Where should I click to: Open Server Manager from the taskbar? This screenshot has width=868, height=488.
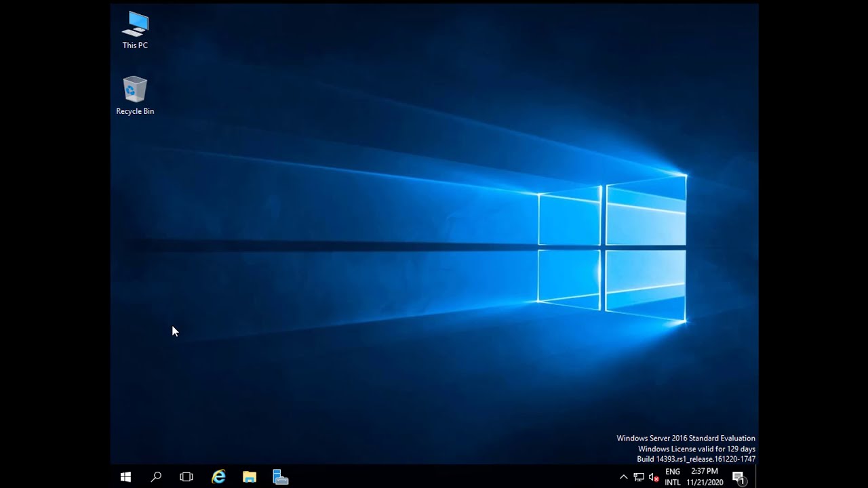pyautogui.click(x=281, y=477)
